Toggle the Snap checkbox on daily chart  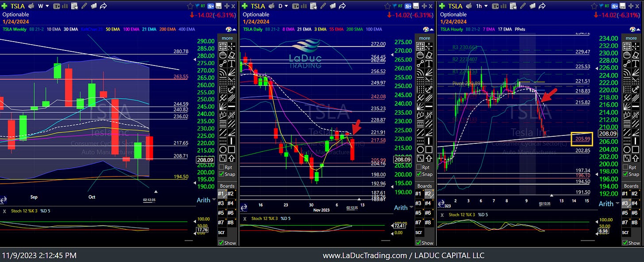(x=419, y=174)
